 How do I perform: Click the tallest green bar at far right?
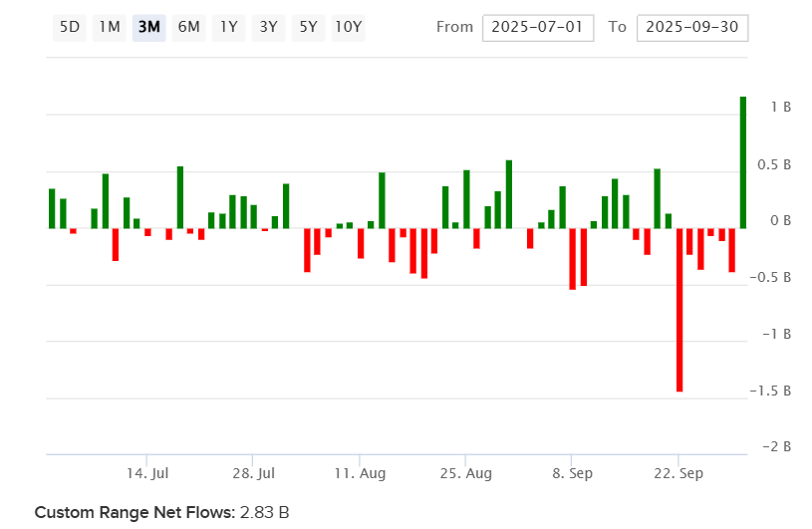pos(743,159)
